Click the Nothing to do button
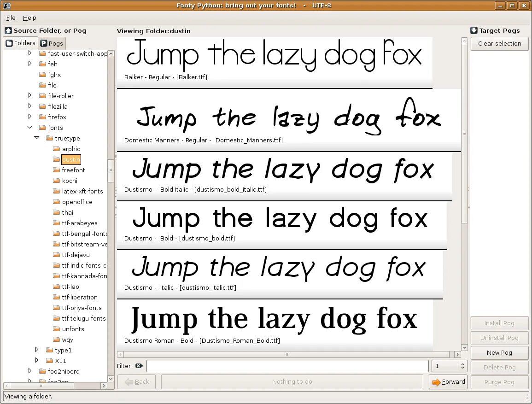This screenshot has width=532, height=404. click(292, 382)
